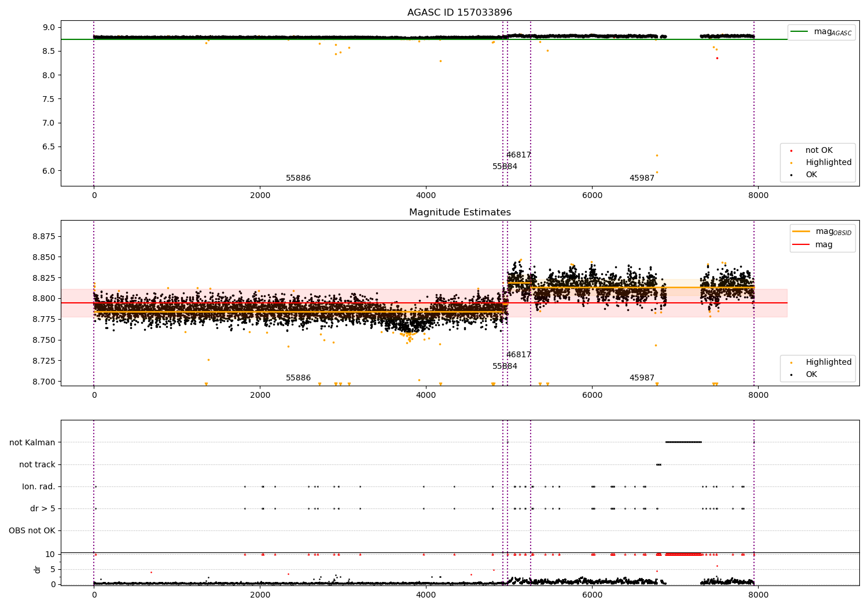Select the mag AGASC legend entry in top plot
The height and width of the screenshot is (608, 868).
pyautogui.click(x=821, y=32)
